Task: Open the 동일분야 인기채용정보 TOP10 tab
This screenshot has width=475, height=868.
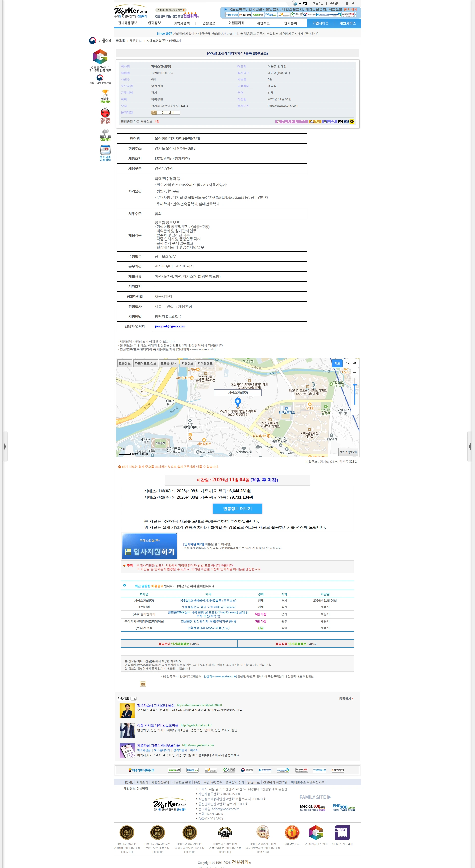Action: click(179, 644)
